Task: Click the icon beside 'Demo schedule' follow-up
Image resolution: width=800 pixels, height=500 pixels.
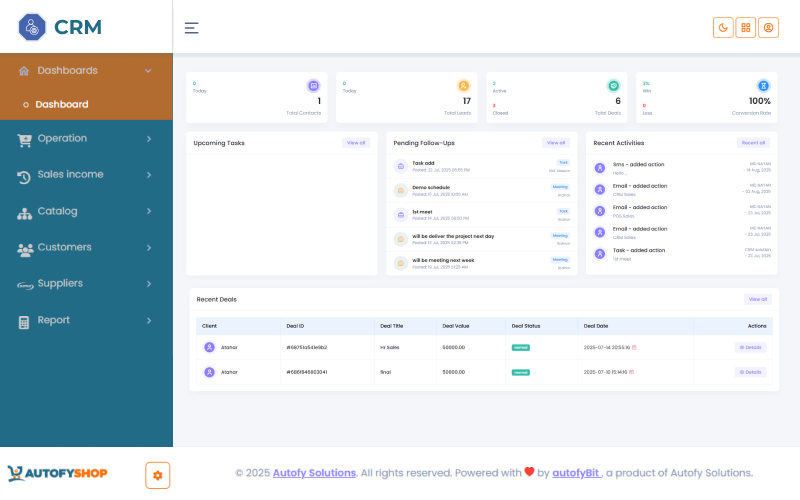Action: tap(401, 190)
